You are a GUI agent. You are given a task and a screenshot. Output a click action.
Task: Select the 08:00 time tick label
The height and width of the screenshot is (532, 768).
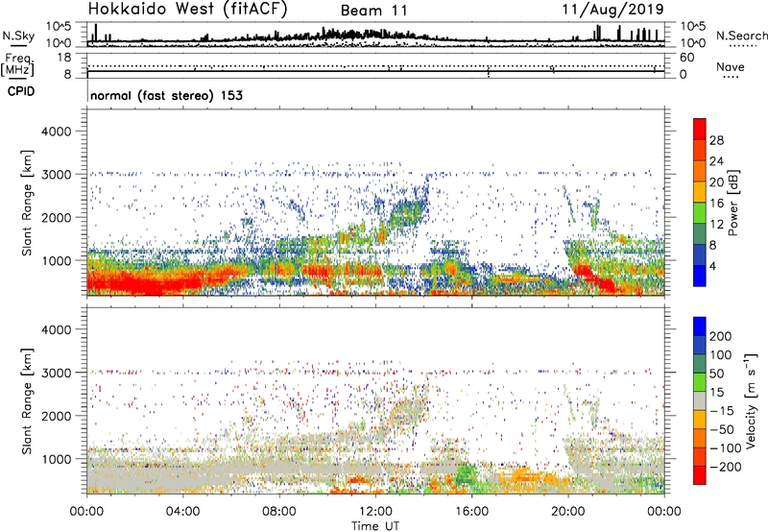[x=279, y=512]
